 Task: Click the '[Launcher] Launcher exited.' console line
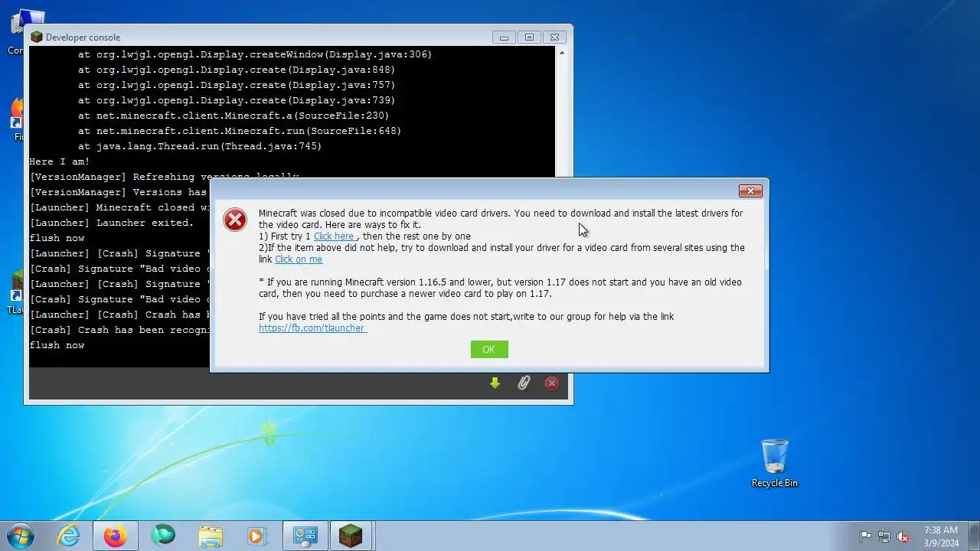tap(112, 223)
